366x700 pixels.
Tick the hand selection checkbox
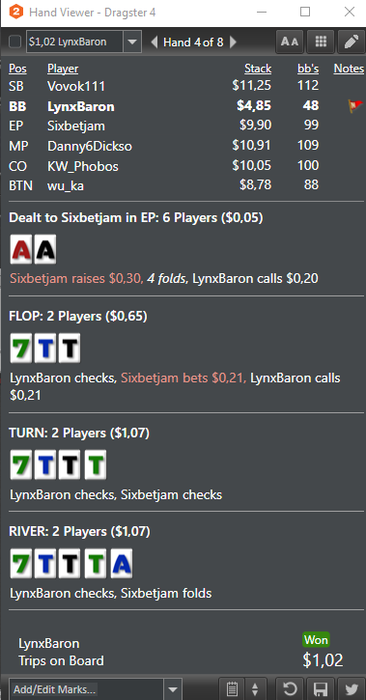[x=15, y=42]
